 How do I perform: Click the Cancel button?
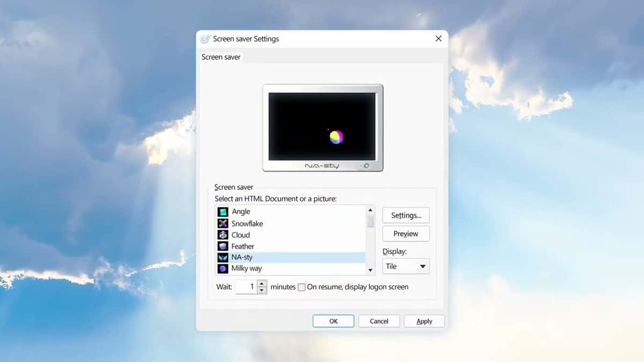[379, 321]
